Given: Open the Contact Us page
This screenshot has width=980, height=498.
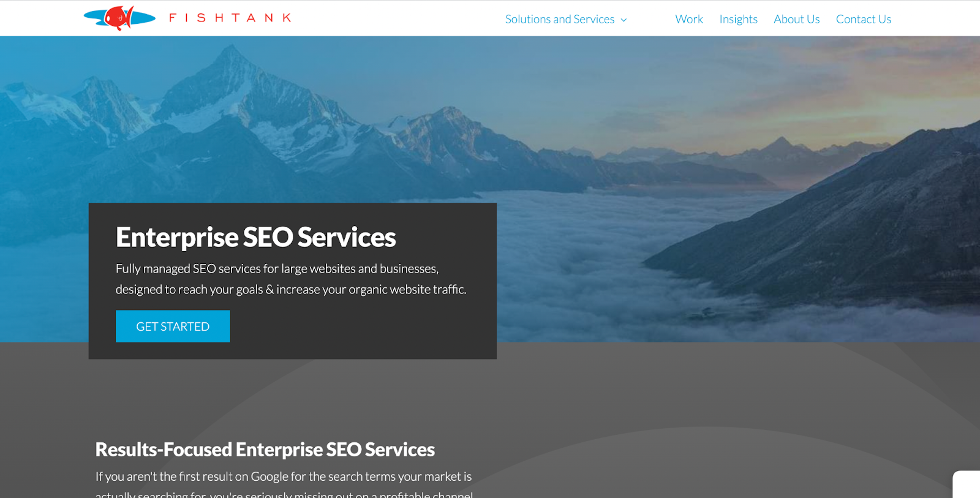Looking at the screenshot, I should pos(863,19).
